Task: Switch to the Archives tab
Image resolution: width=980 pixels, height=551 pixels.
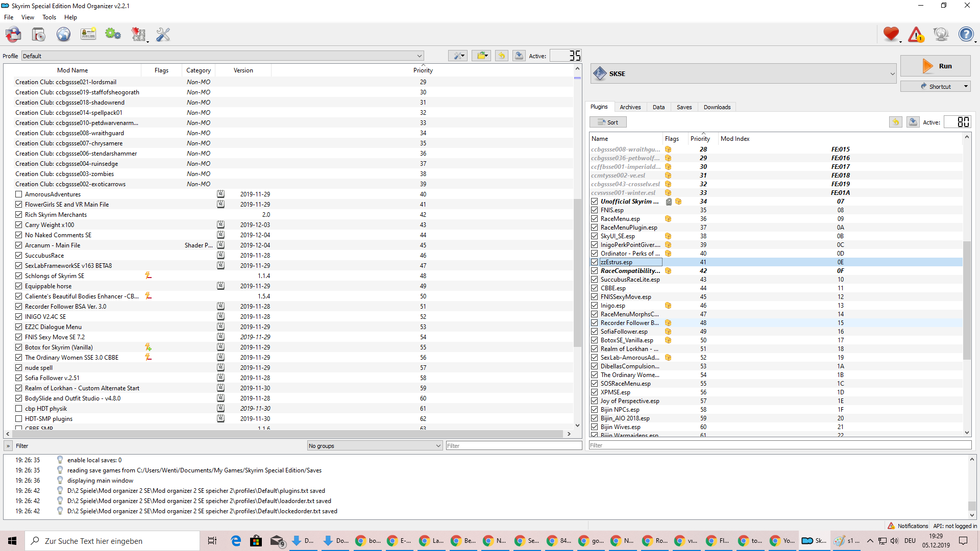Action: coord(630,107)
